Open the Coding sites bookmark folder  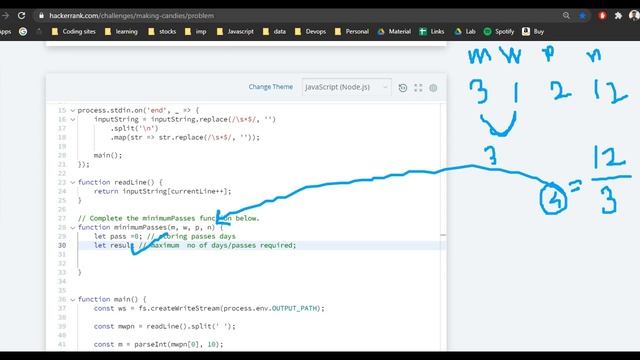(x=73, y=31)
